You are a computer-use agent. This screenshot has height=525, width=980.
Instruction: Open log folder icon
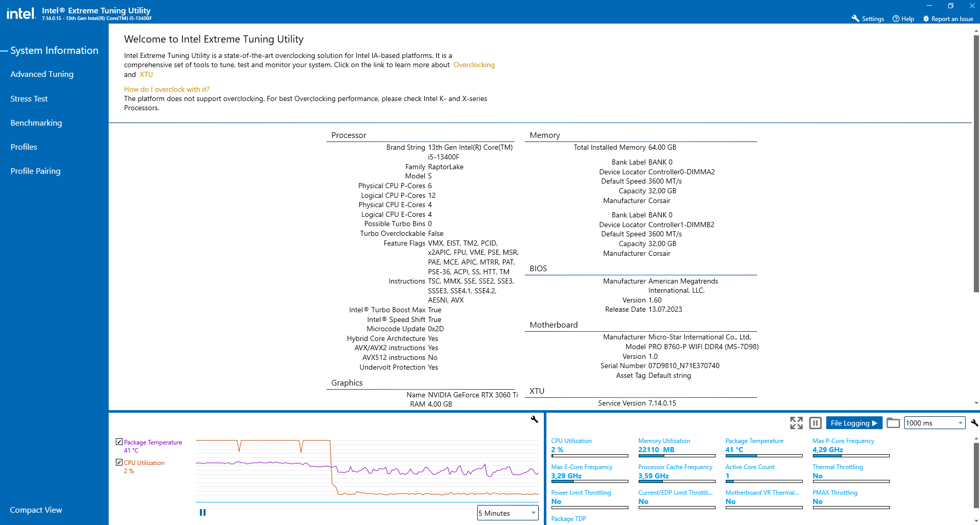pos(893,423)
